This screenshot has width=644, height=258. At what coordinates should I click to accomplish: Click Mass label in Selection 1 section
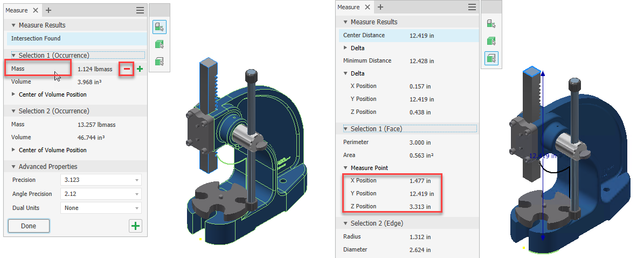click(x=18, y=69)
